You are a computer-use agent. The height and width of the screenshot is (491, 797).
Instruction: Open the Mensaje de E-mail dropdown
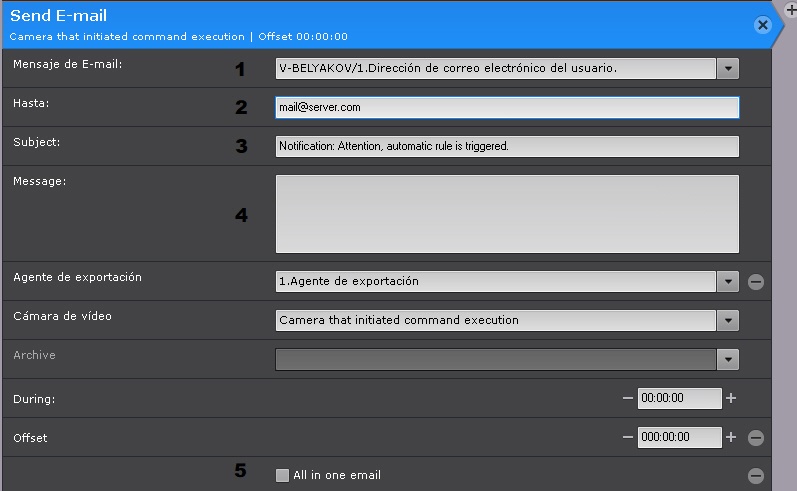[x=728, y=69]
